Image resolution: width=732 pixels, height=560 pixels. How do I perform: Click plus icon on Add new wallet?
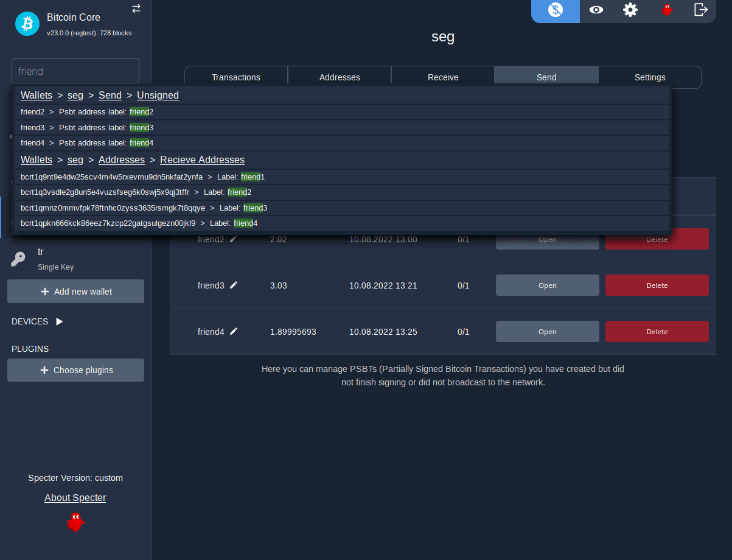(x=44, y=292)
